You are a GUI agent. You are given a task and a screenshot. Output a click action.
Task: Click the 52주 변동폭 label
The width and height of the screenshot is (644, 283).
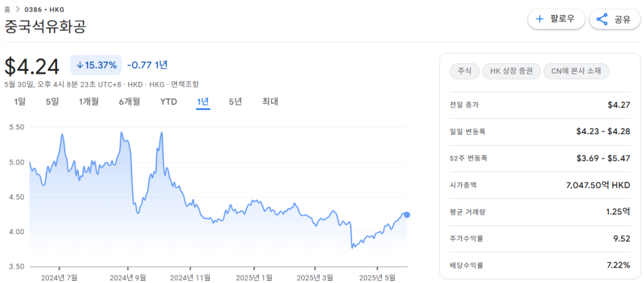tap(469, 158)
